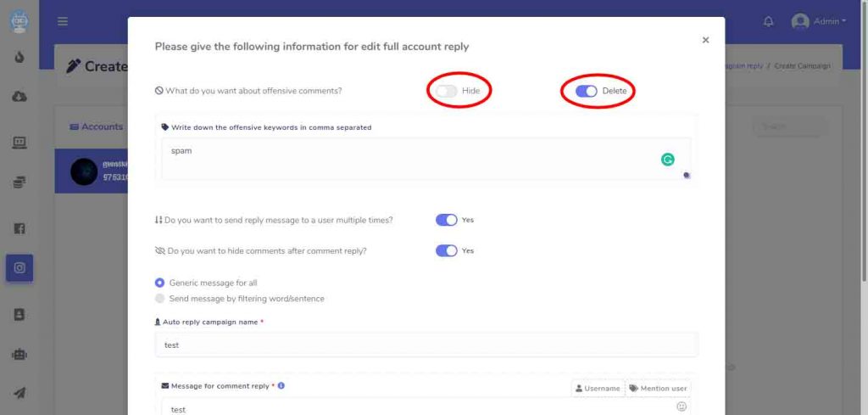Click the Grammarly icon in the keywords box
Image resolution: width=868 pixels, height=415 pixels.
point(668,160)
